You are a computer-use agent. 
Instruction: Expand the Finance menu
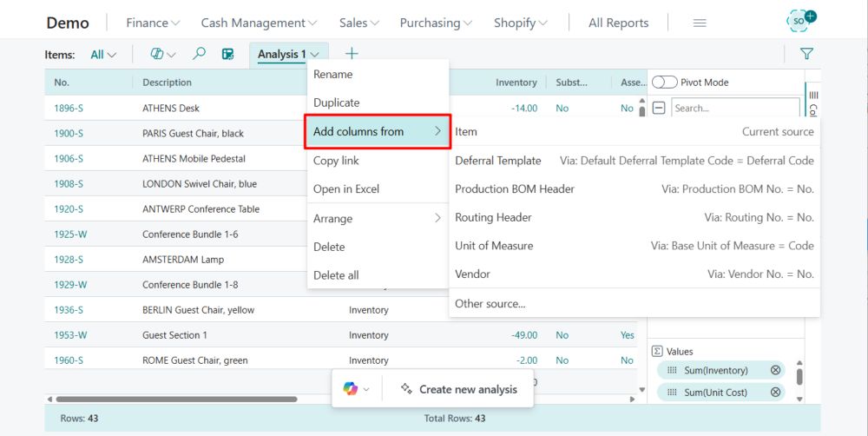pyautogui.click(x=153, y=23)
